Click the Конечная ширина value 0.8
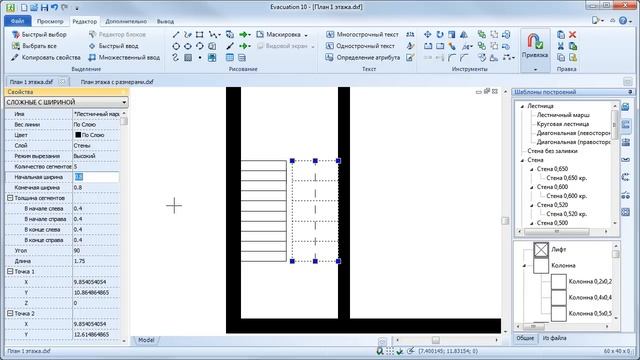Screen dimensions: 640x360 click(78, 187)
